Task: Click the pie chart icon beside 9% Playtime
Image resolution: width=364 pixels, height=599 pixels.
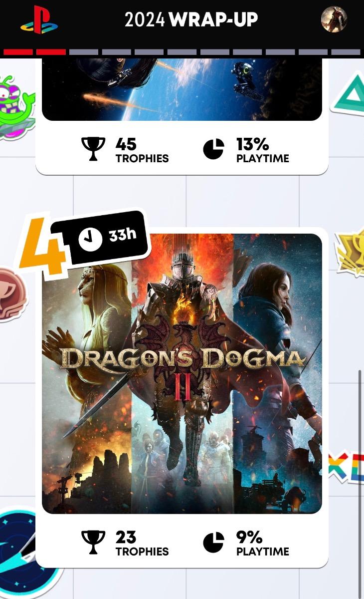Action: [213, 542]
